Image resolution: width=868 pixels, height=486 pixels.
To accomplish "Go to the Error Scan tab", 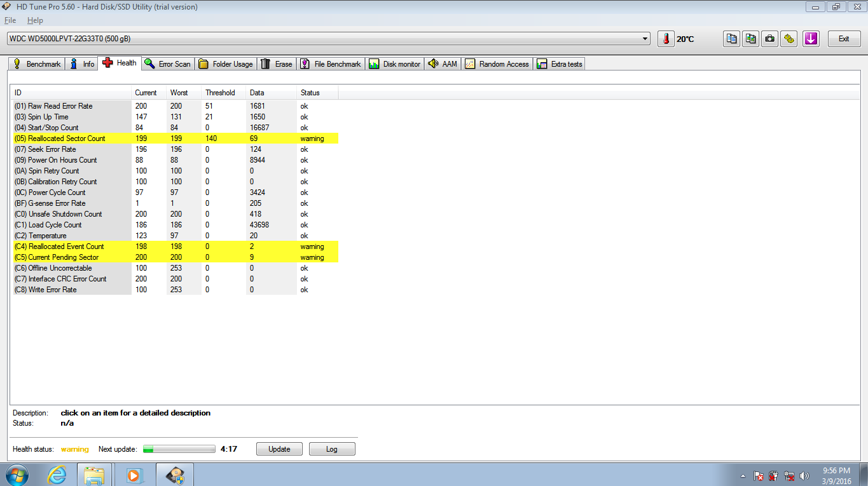I will (168, 64).
